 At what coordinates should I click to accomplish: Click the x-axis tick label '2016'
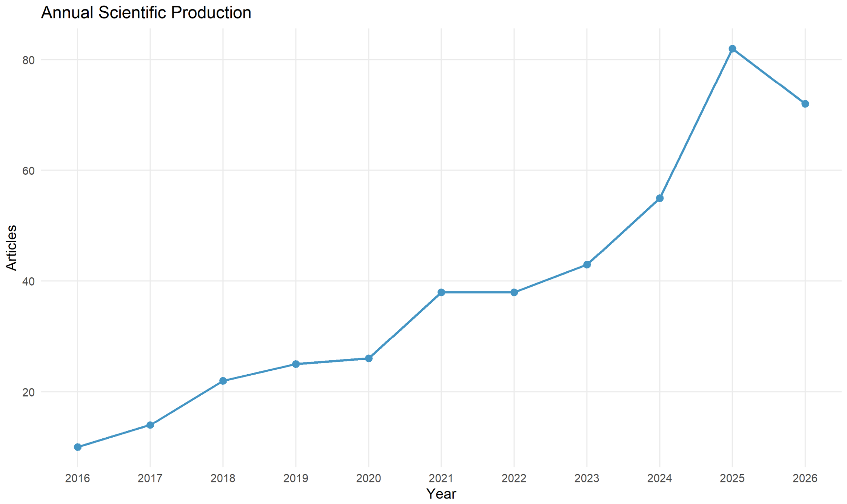pyautogui.click(x=77, y=478)
